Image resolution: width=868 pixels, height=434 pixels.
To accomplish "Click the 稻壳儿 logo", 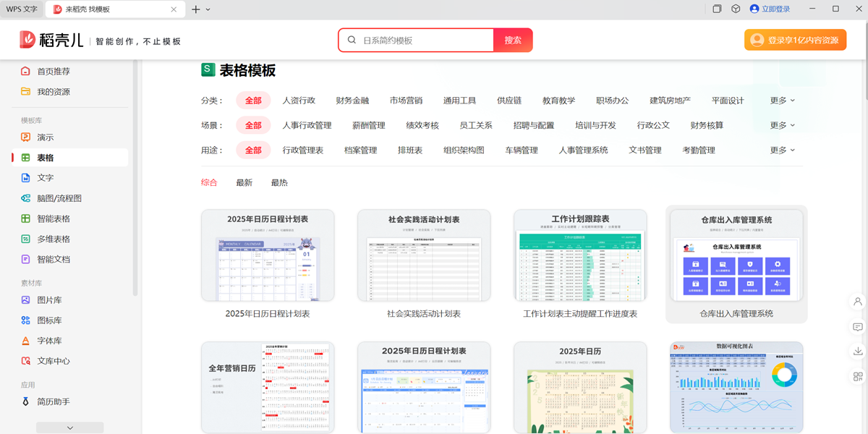I will tap(52, 41).
